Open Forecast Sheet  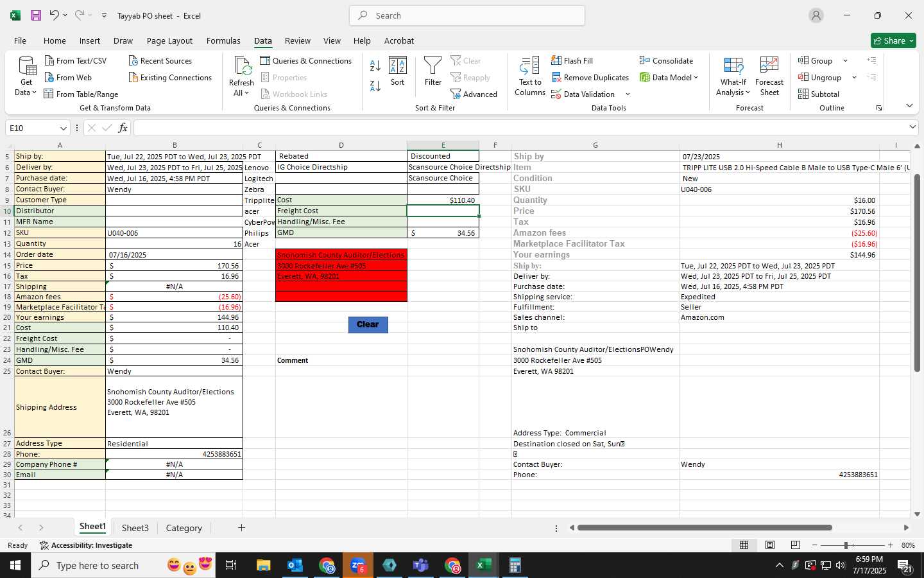[769, 76]
